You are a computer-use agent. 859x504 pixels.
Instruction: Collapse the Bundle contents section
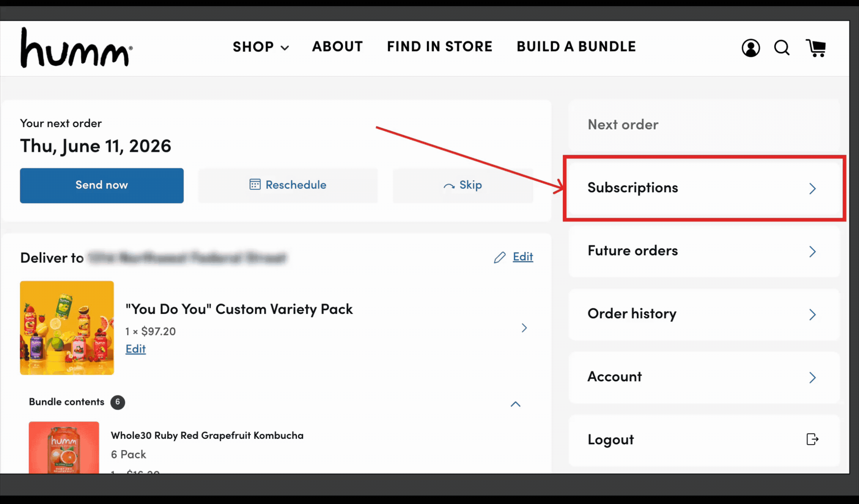[515, 404]
